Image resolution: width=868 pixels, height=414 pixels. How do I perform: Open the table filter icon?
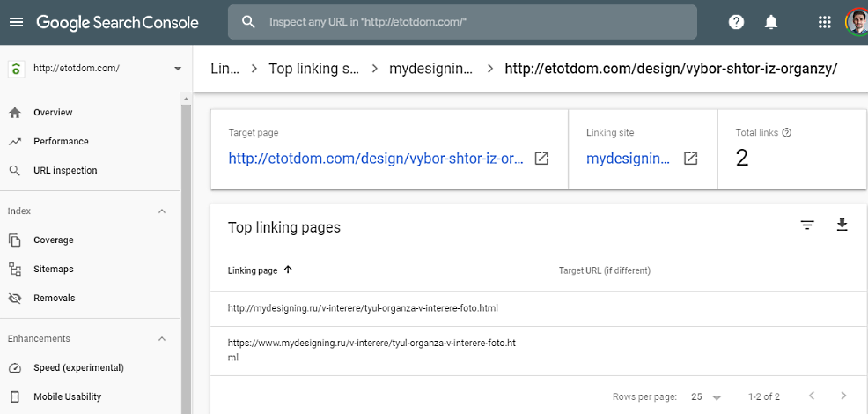pos(807,225)
